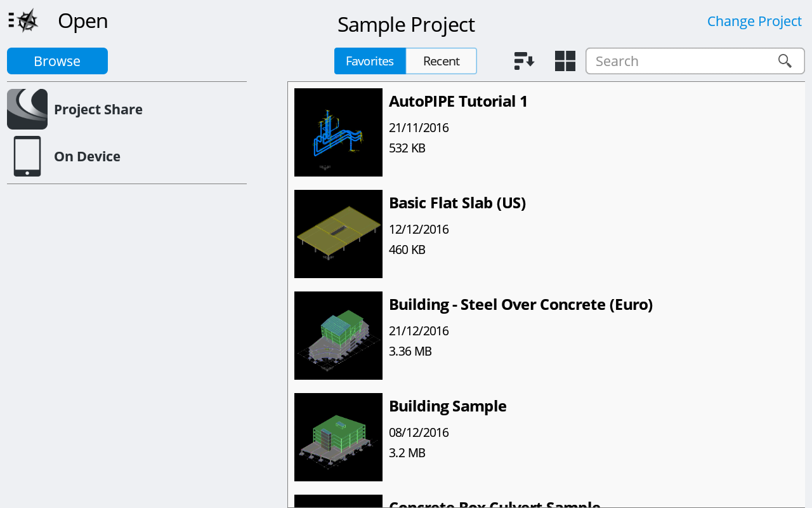Select the AutoPIPE Tutorial 1 title
Screen dimensions: 812x508
click(458, 102)
